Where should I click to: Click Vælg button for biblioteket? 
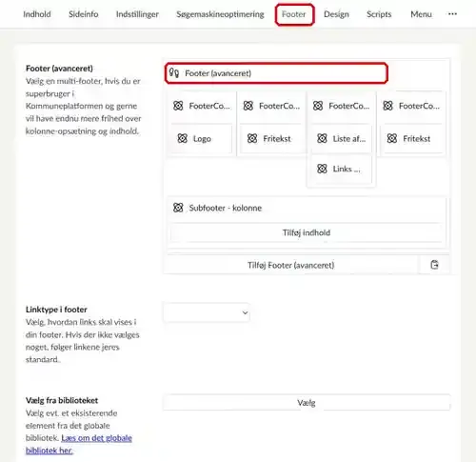pos(307,403)
